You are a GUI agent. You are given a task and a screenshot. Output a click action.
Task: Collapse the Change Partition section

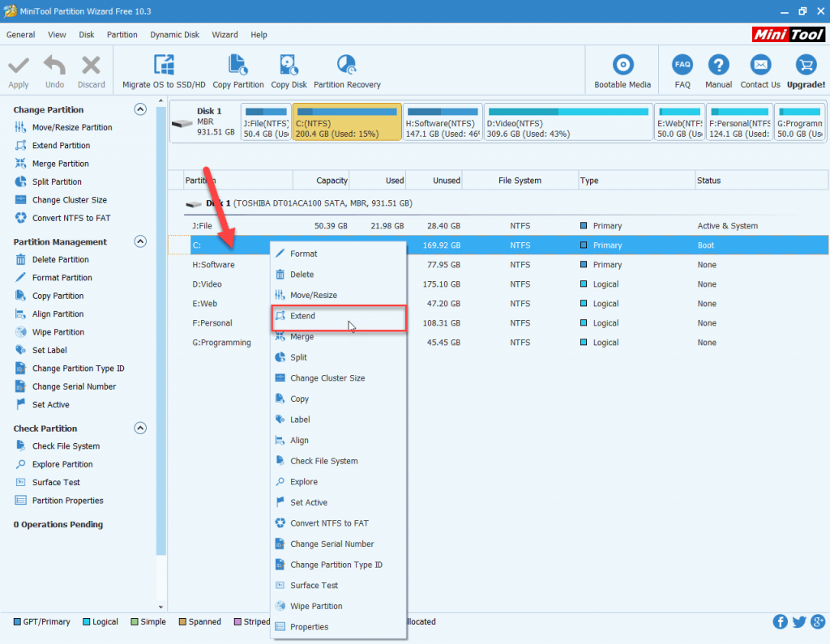pos(140,109)
